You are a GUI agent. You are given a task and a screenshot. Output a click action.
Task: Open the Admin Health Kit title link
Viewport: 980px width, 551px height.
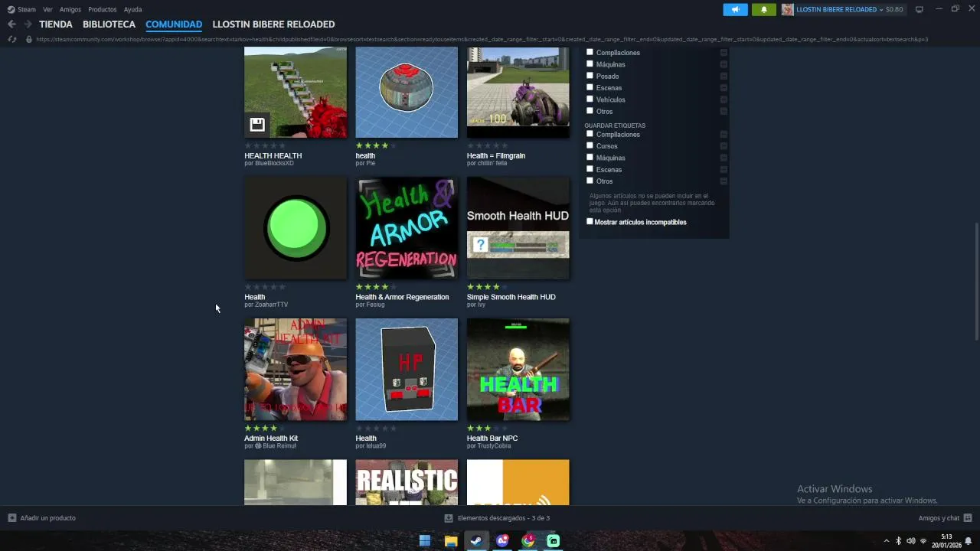[x=271, y=439]
